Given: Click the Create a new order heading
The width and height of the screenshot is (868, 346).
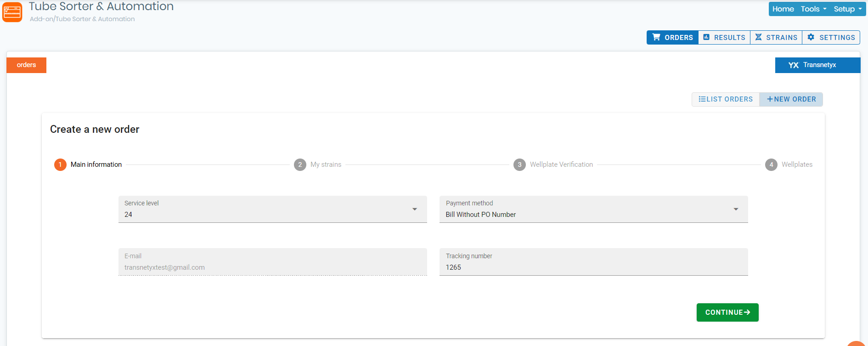Looking at the screenshot, I should 95,130.
